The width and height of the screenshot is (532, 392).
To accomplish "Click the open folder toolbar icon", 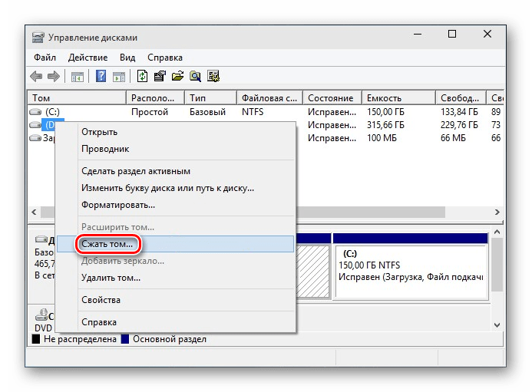I will coord(177,76).
